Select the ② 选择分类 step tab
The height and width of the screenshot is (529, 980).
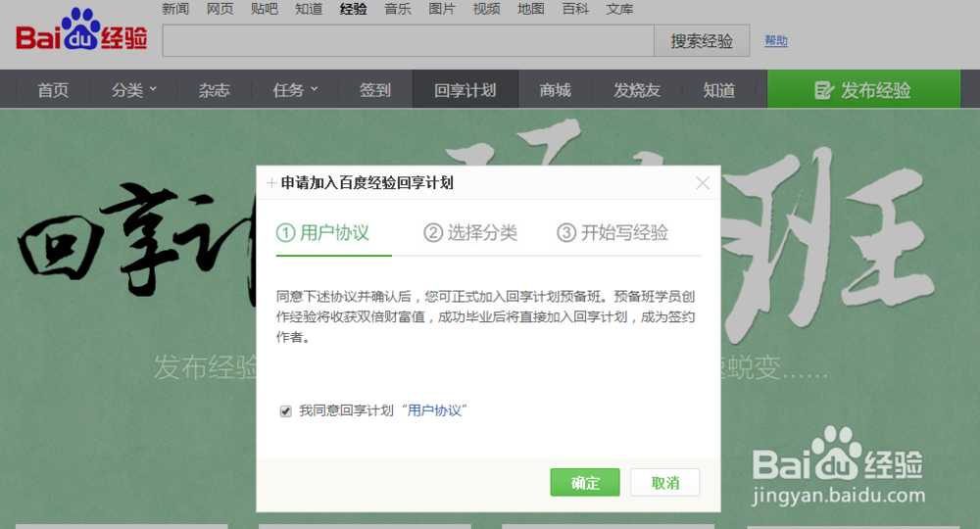tap(470, 232)
